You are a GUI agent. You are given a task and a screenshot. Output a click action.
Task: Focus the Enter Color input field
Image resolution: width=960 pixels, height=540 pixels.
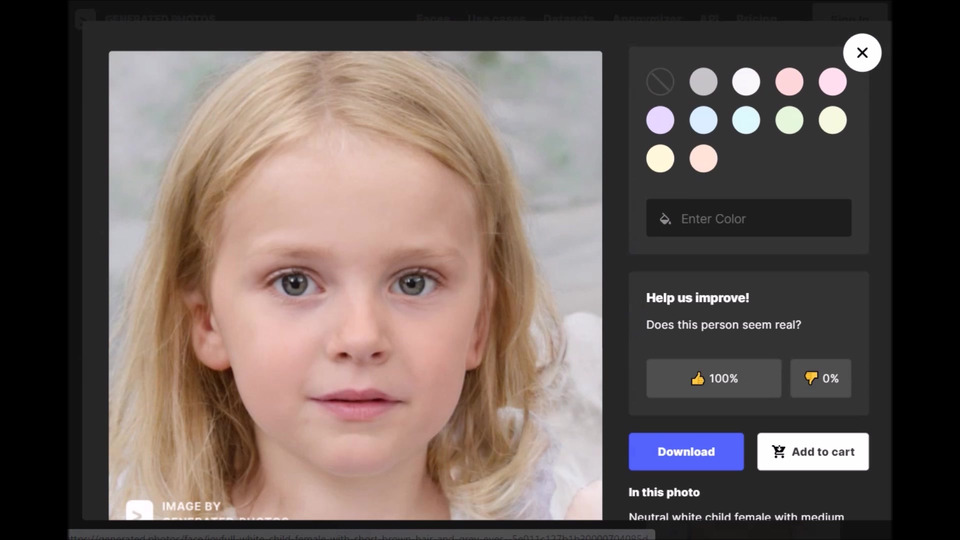tap(749, 218)
